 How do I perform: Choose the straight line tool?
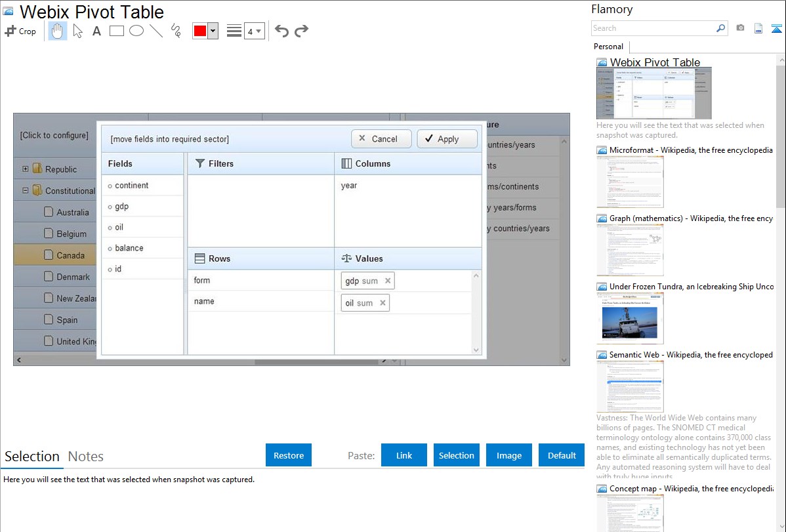pyautogui.click(x=156, y=31)
